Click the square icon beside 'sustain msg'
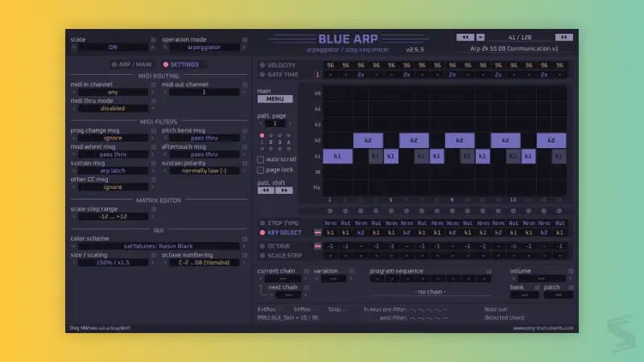The image size is (644, 362). [x=154, y=163]
